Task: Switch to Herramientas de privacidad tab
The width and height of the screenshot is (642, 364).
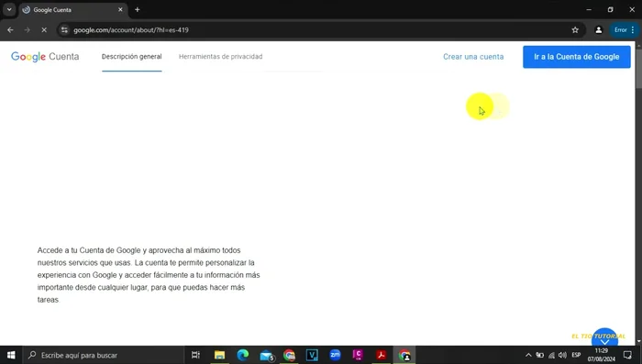Action: [221, 57]
